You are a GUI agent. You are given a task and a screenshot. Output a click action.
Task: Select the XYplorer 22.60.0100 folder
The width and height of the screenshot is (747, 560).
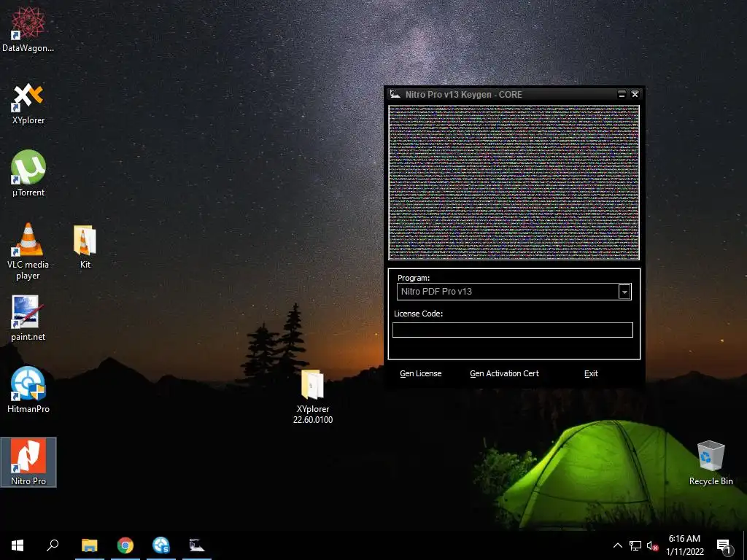point(312,397)
